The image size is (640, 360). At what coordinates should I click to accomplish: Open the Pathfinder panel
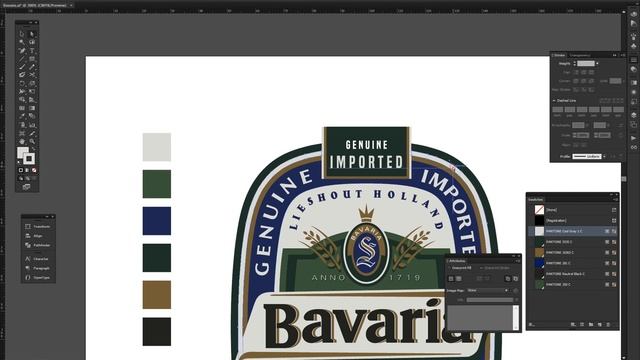point(38,245)
